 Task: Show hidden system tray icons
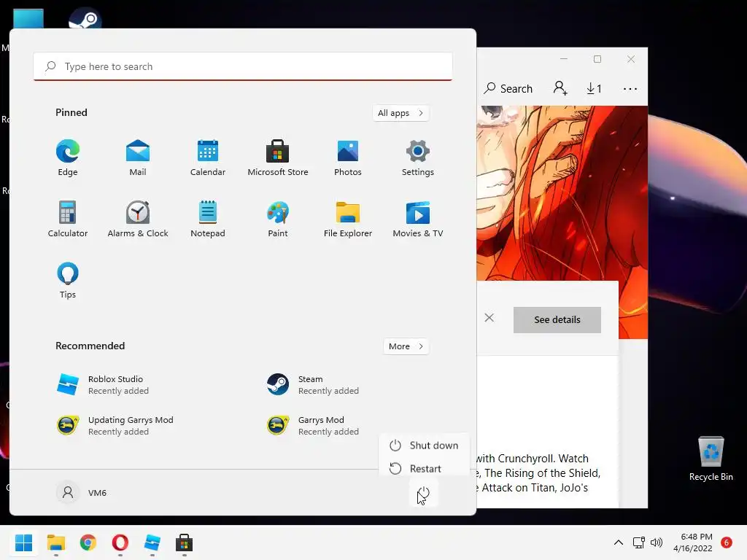pos(619,542)
